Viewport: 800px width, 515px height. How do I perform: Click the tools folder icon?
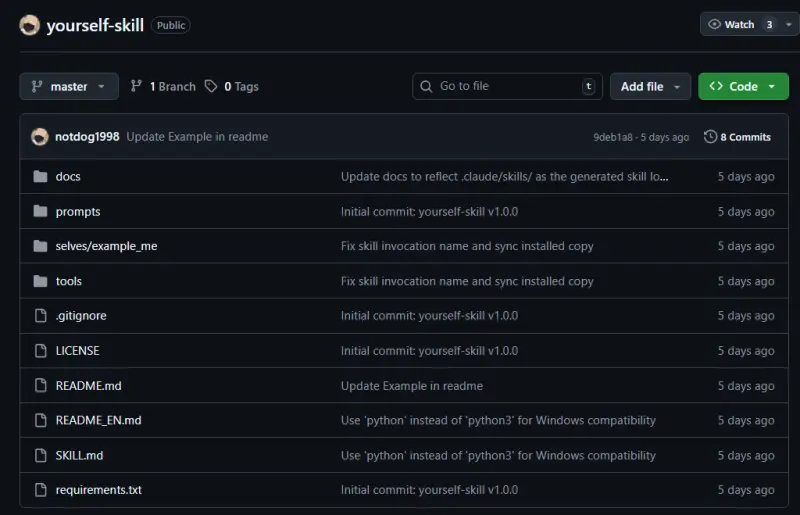point(40,281)
